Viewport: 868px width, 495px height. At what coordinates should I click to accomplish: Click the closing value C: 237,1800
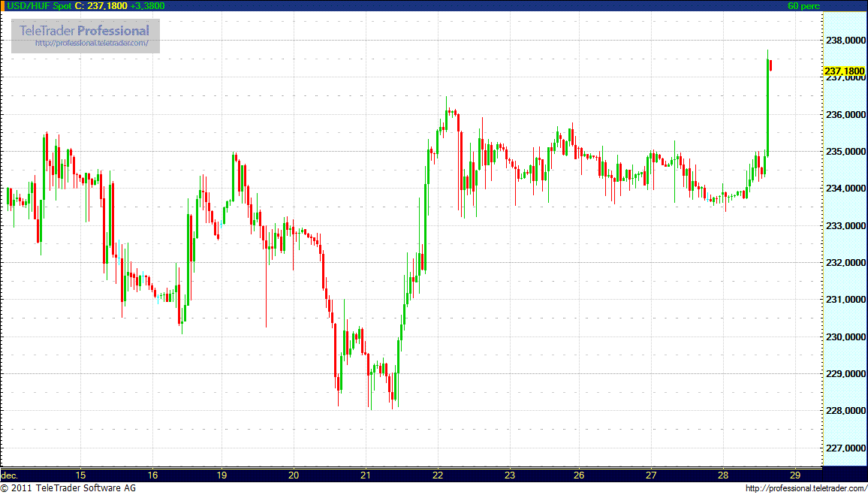105,5
